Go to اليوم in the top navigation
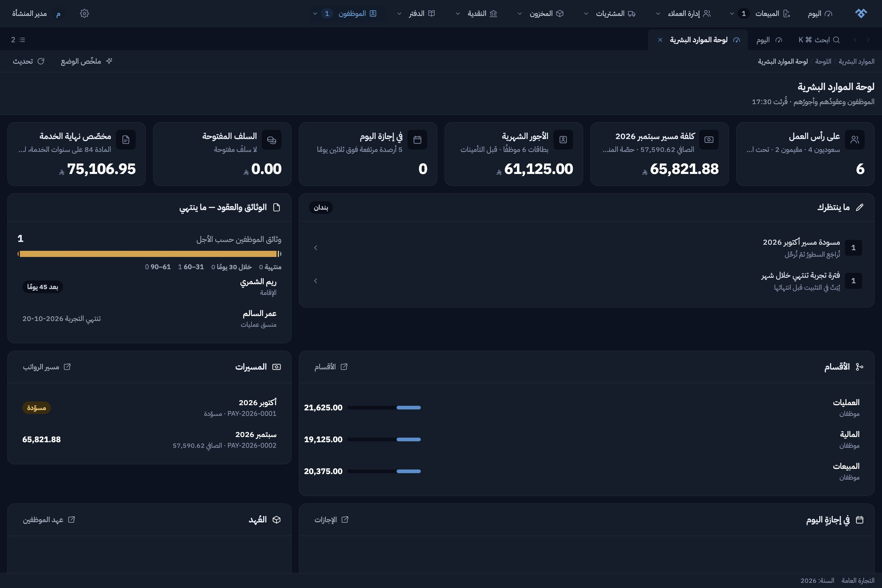882x588 pixels. (x=820, y=13)
